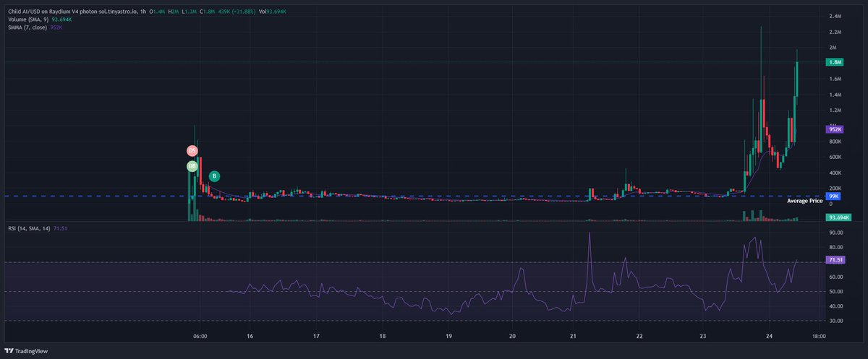Click the 19 date axis label

point(449,337)
